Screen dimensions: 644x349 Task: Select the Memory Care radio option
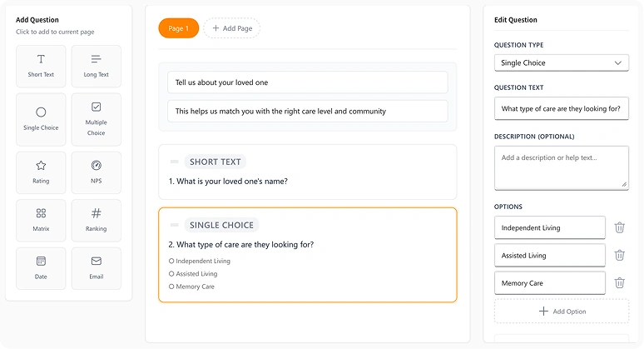click(x=171, y=287)
